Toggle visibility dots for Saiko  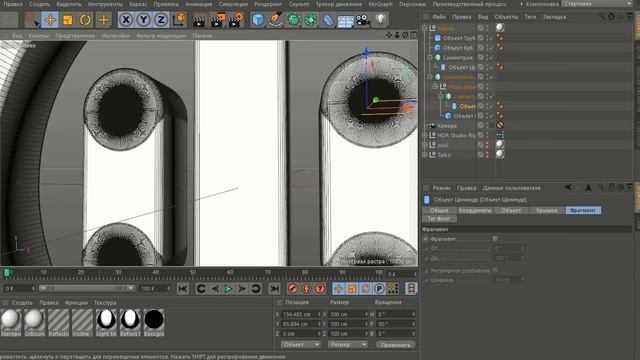(487, 155)
